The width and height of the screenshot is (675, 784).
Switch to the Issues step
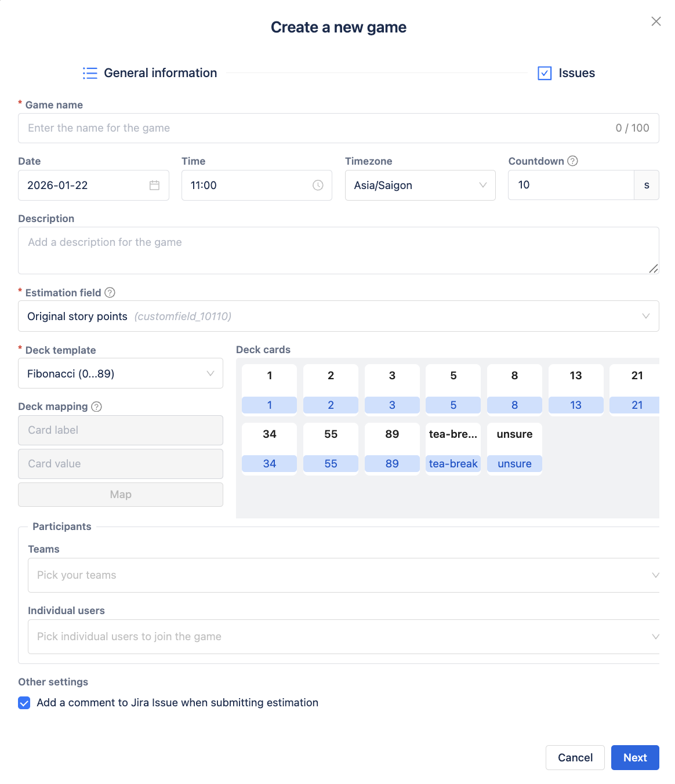point(576,73)
